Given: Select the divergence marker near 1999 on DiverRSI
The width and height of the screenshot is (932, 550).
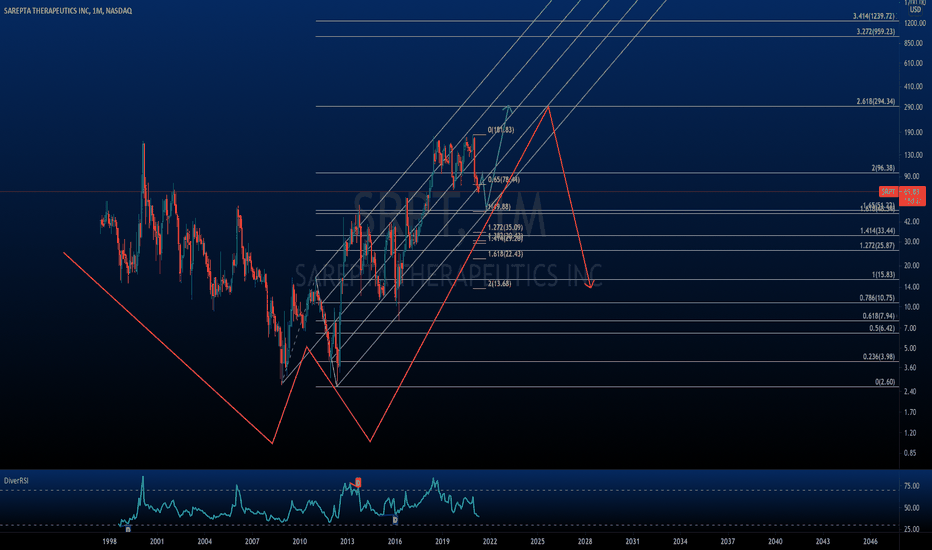Looking at the screenshot, I should [128, 529].
